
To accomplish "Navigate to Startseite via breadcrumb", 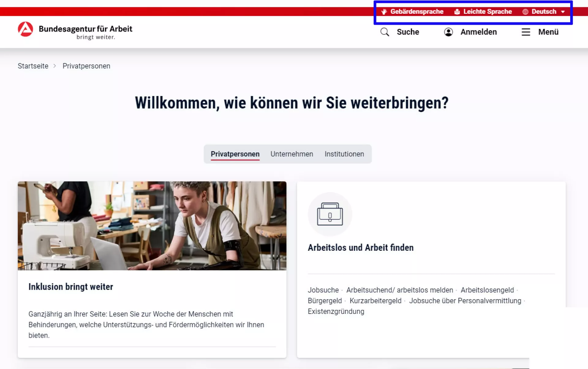I will 33,66.
